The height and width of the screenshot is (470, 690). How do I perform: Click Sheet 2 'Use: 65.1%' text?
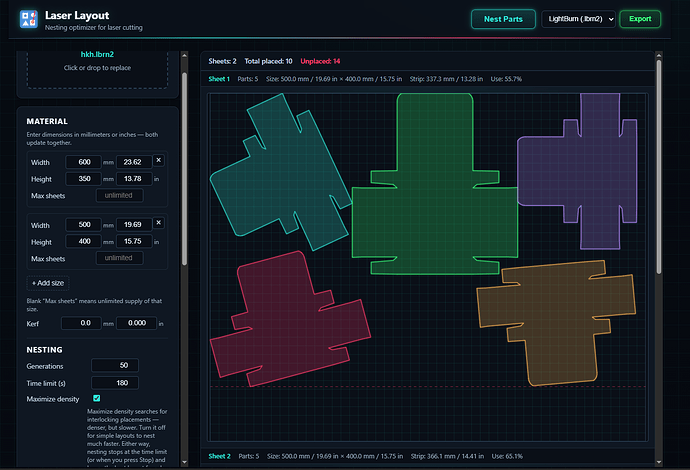507,456
